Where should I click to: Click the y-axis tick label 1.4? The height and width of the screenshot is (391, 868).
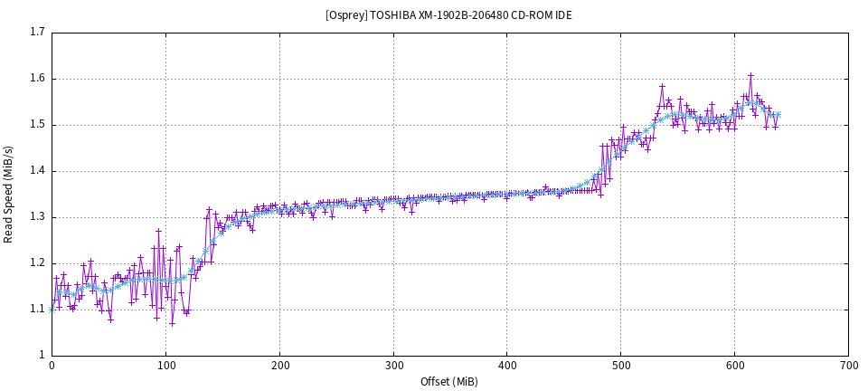[38, 170]
